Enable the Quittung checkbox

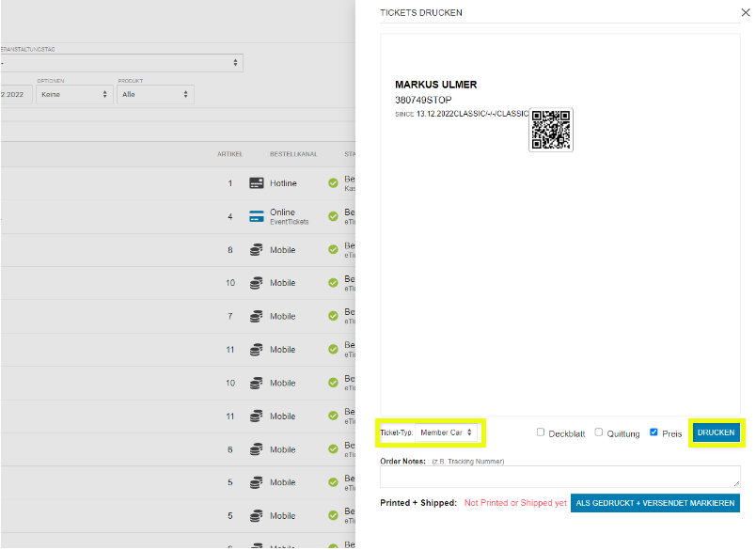click(599, 432)
